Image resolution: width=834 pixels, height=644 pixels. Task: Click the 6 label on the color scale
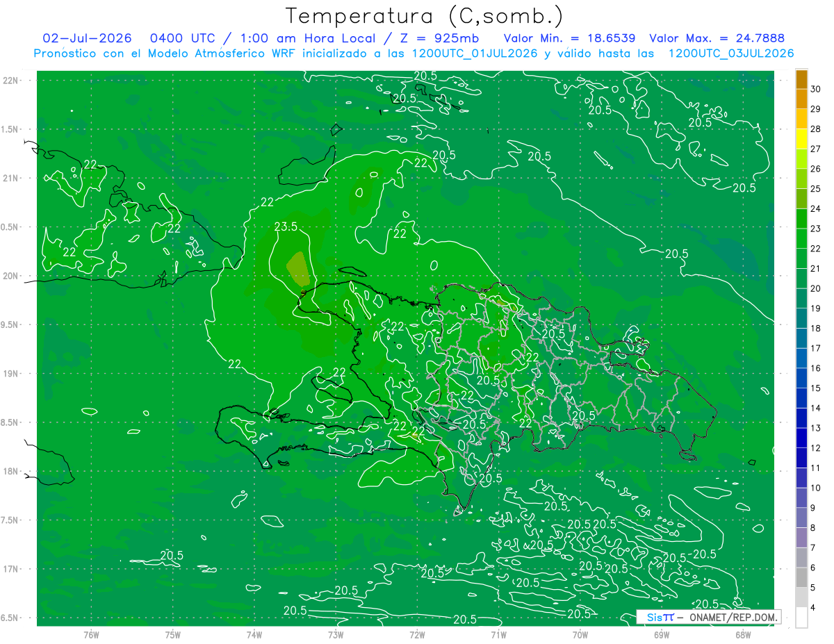tap(814, 568)
